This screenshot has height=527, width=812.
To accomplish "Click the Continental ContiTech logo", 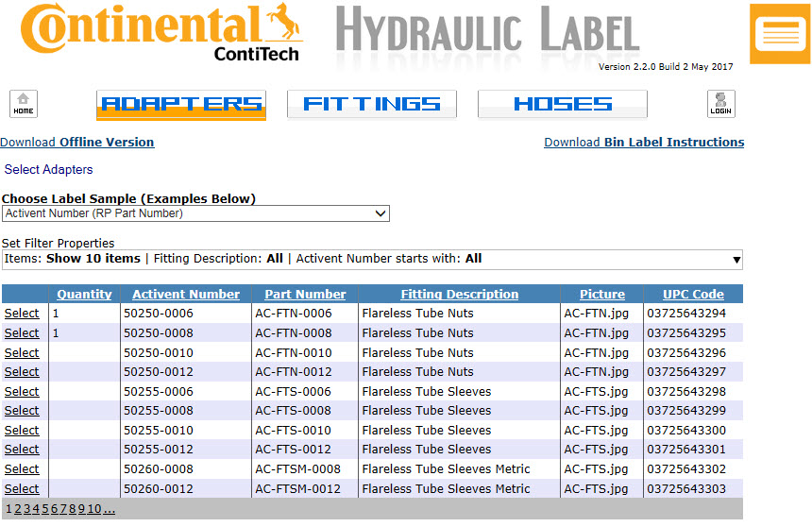I will pyautogui.click(x=162, y=33).
